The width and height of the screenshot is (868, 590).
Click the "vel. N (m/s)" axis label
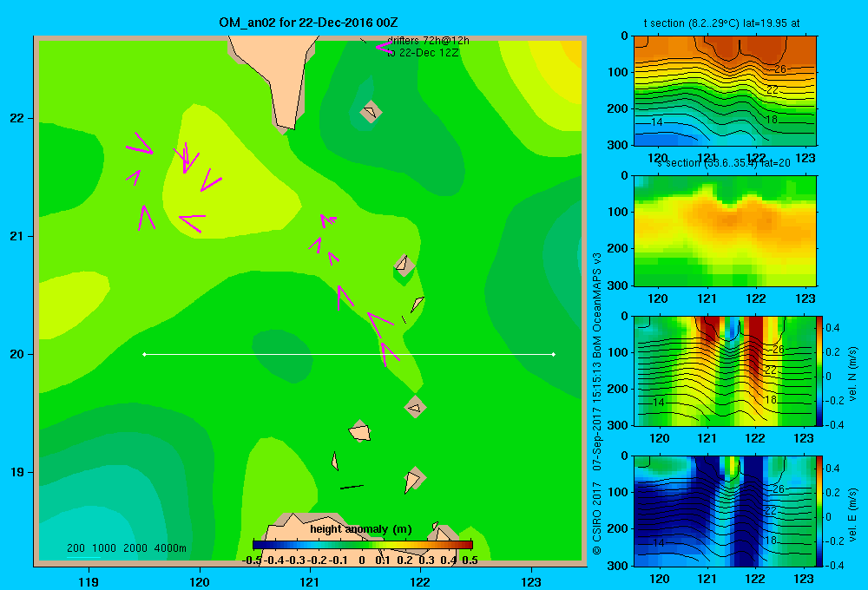tap(853, 374)
